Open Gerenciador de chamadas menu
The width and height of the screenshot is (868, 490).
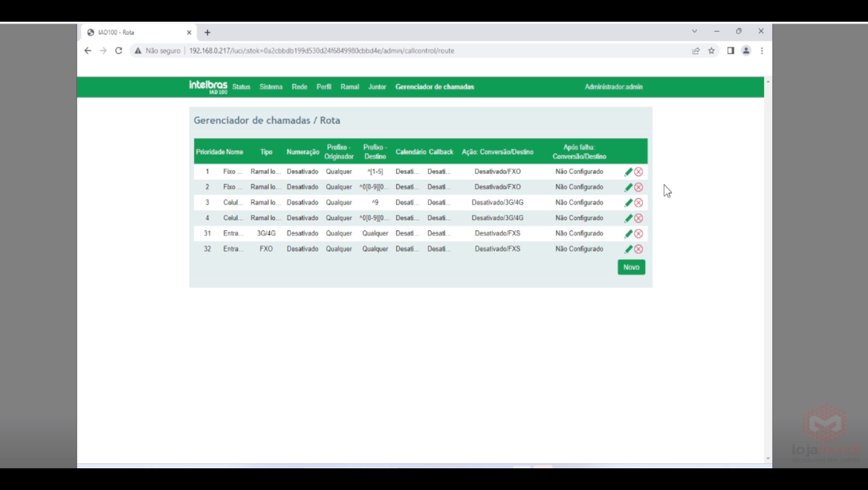click(435, 87)
